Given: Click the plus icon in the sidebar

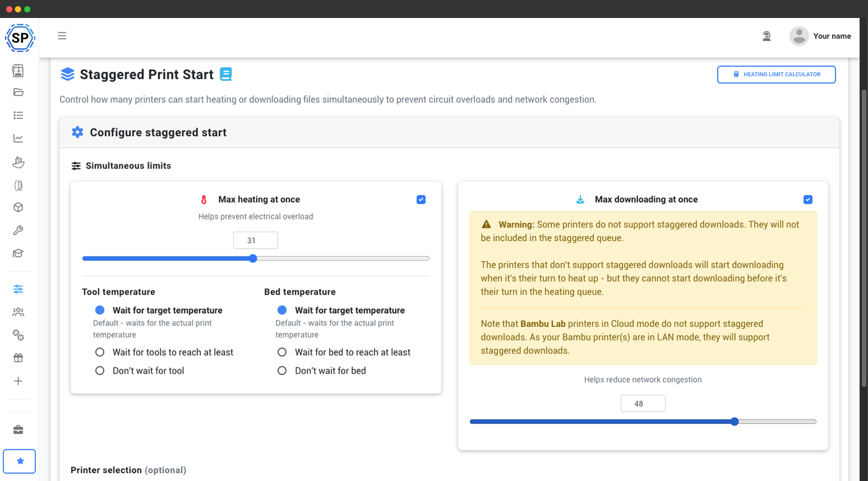Looking at the screenshot, I should (x=18, y=381).
